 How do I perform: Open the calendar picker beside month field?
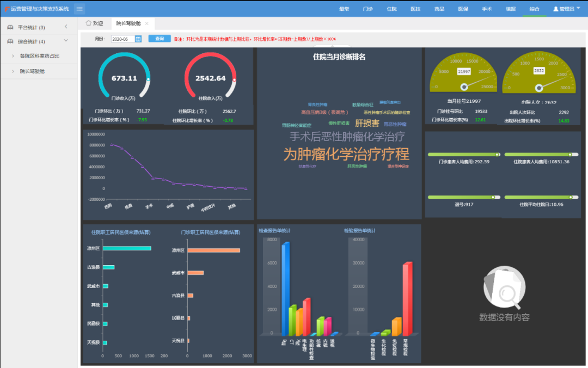pos(138,39)
